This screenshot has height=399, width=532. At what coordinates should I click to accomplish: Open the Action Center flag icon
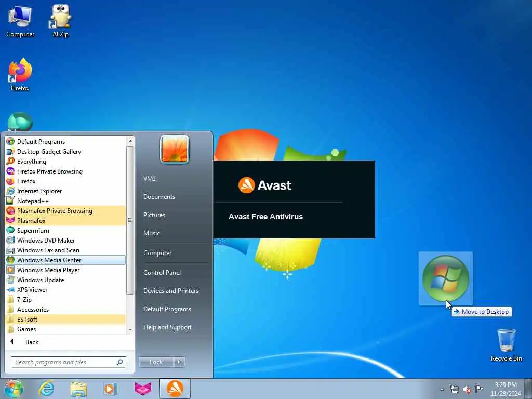point(479,389)
